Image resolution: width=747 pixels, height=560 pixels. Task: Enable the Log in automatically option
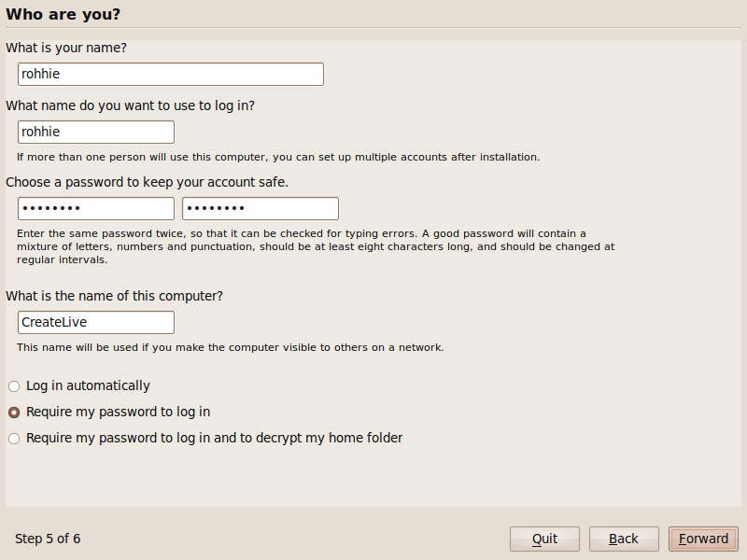click(x=79, y=385)
